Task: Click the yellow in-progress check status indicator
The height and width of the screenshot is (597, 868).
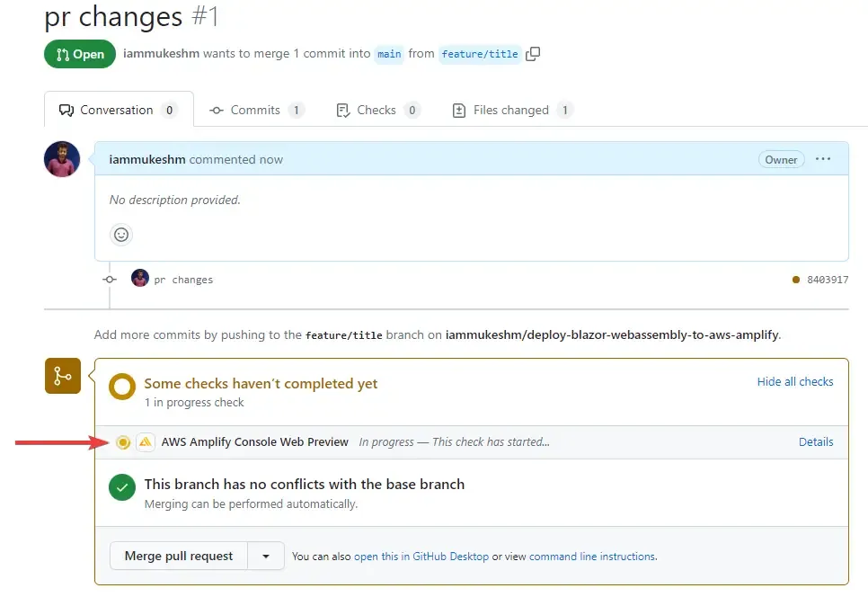Action: pos(123,441)
